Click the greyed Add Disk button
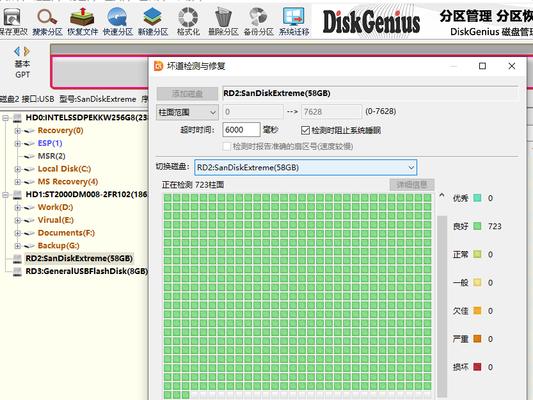This screenshot has width=533, height=400. click(187, 93)
